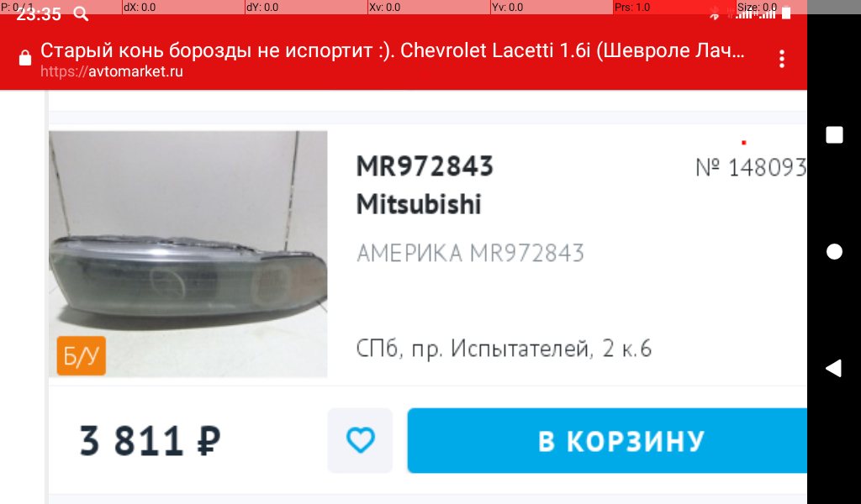Viewport: 861px width, 504px height.
Task: Tap the Bluetooth status icon
Action: (714, 13)
